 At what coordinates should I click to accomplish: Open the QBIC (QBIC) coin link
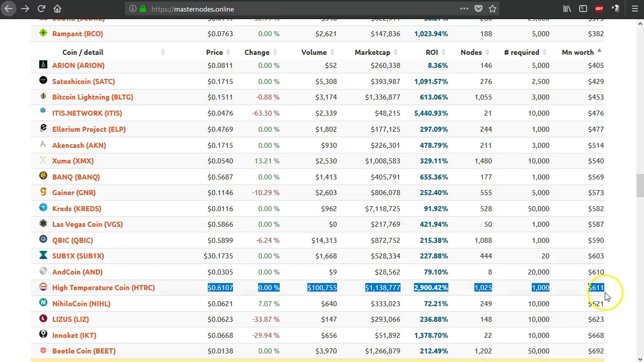(72, 240)
